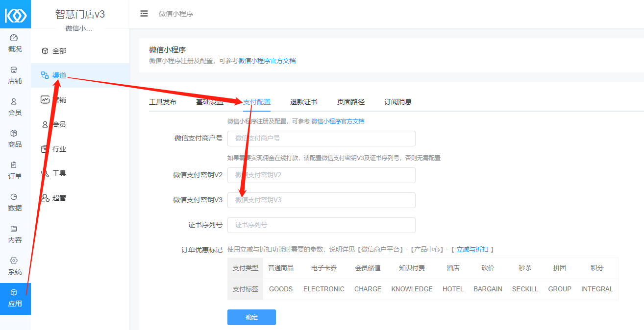Viewport: 644px width, 330px height.
Task: Click the 渠道 channel icon
Action: coord(45,75)
